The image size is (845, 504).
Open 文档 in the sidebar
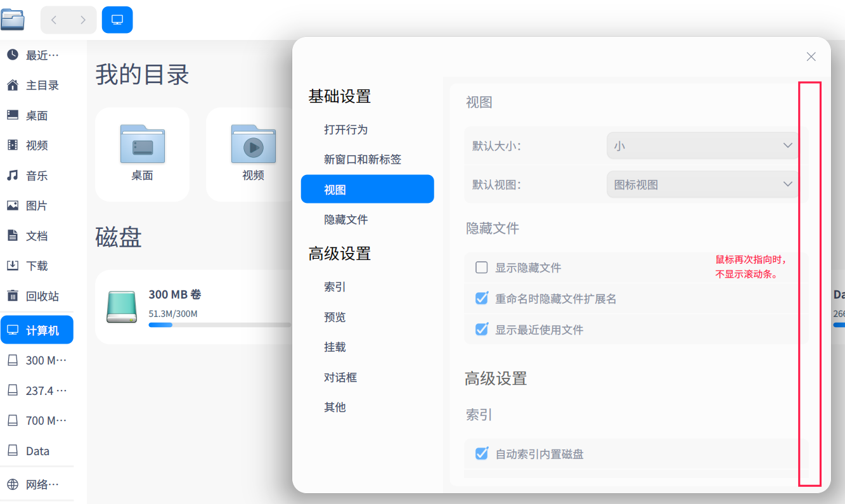tap(37, 236)
